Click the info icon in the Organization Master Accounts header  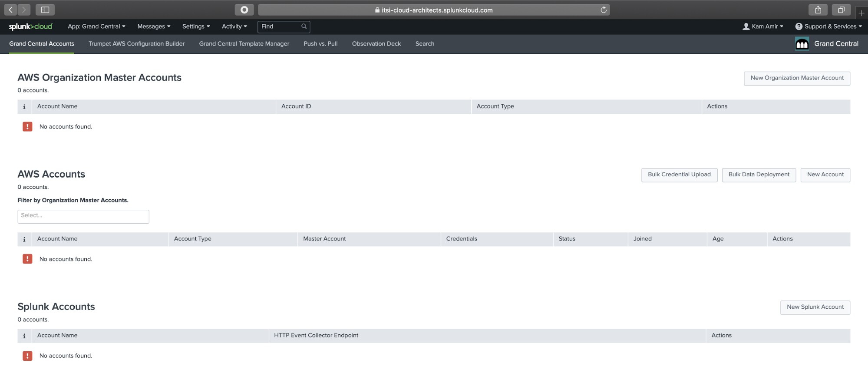tap(24, 107)
